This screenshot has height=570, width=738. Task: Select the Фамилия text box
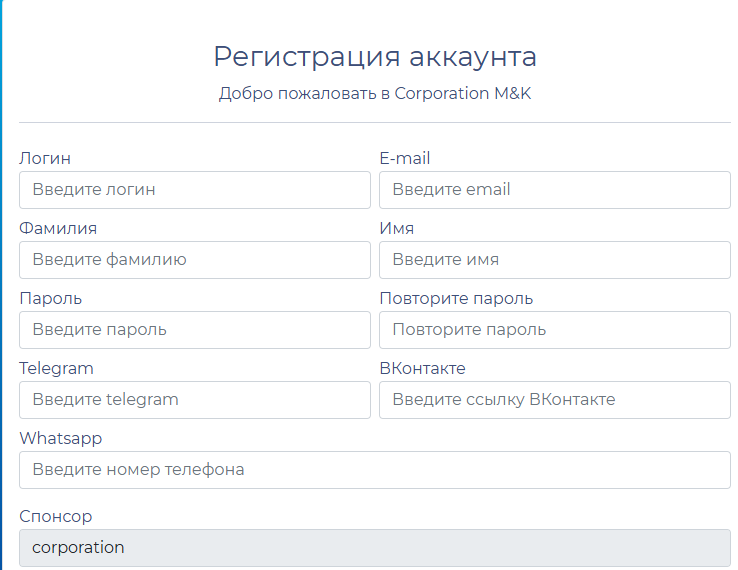[x=194, y=259]
